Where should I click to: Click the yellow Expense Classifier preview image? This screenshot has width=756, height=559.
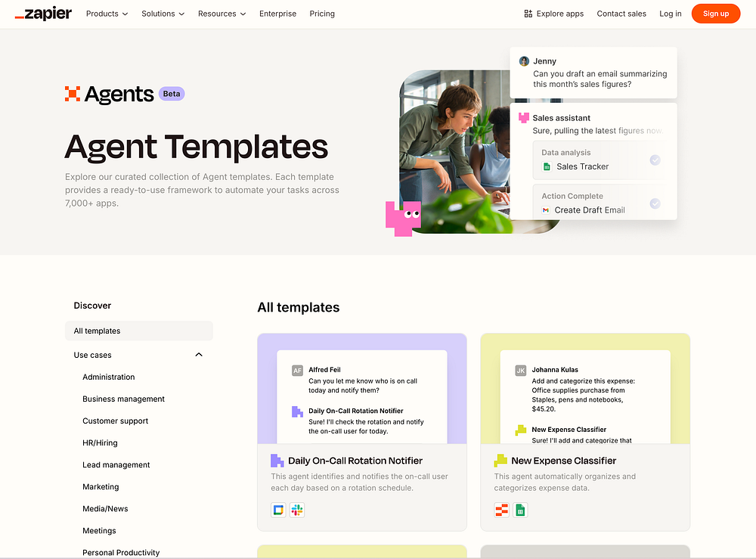point(585,389)
